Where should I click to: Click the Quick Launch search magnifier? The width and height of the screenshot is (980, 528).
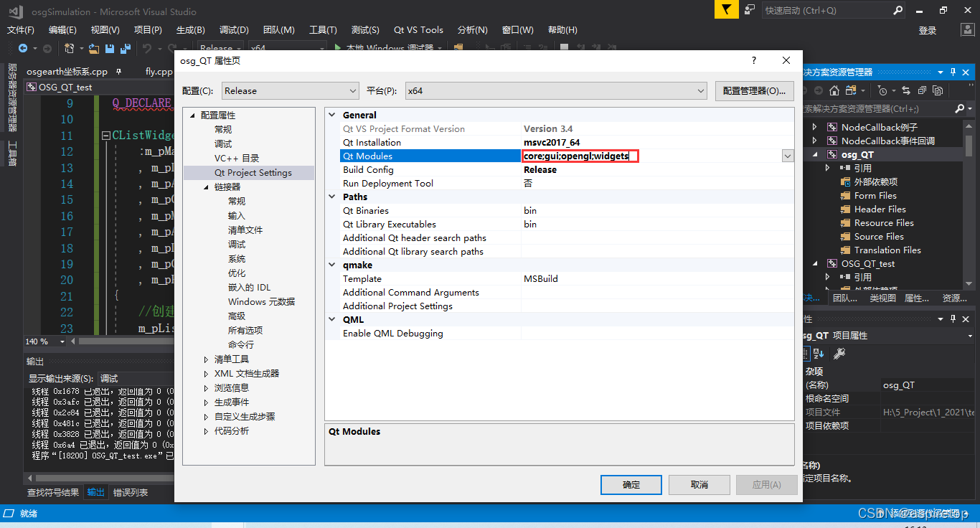[x=897, y=10]
